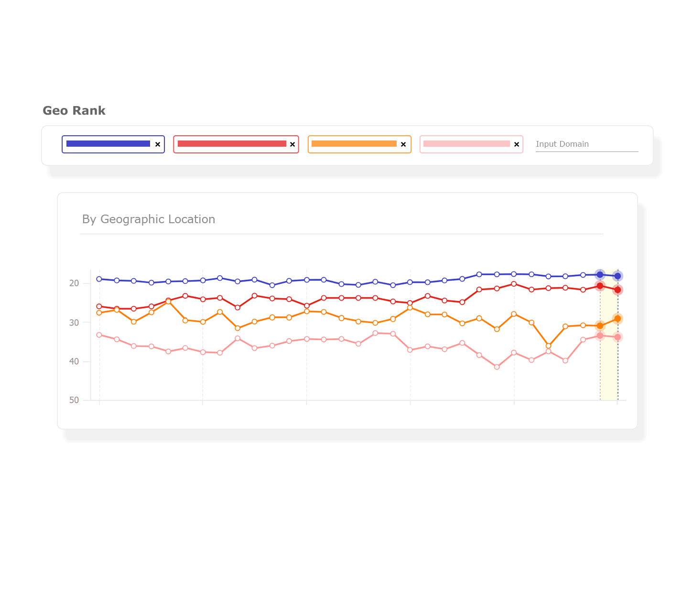Click the Input Domain text field

[x=586, y=144]
